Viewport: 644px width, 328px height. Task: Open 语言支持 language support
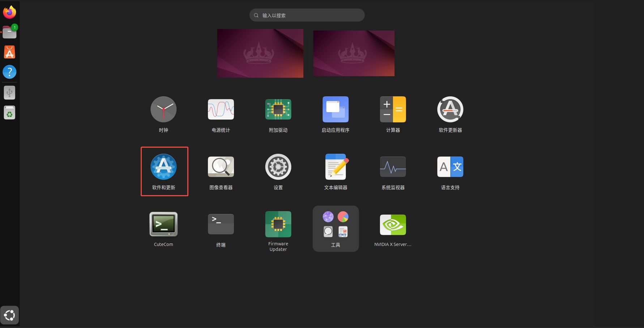[x=450, y=167]
